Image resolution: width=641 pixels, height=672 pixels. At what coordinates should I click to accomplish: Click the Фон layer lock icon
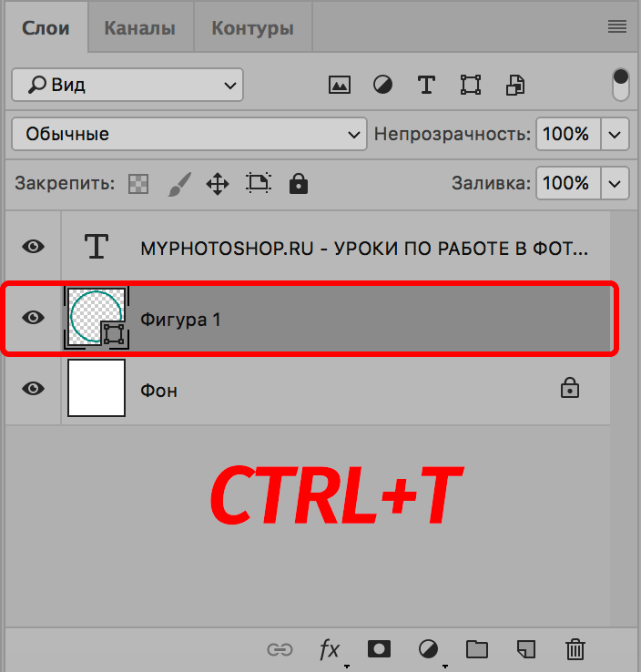pos(570,388)
